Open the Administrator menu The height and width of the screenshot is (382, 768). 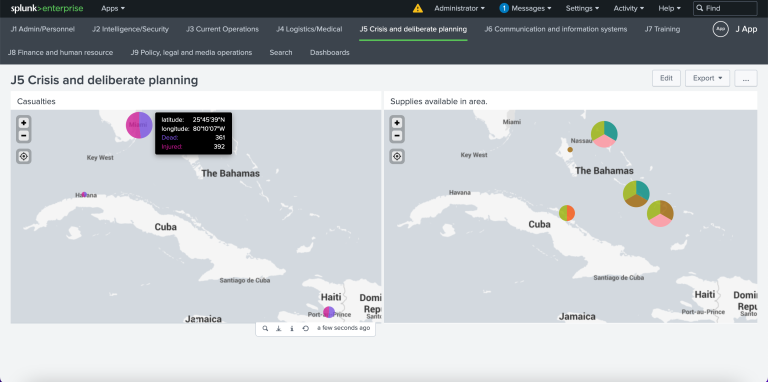coord(459,8)
